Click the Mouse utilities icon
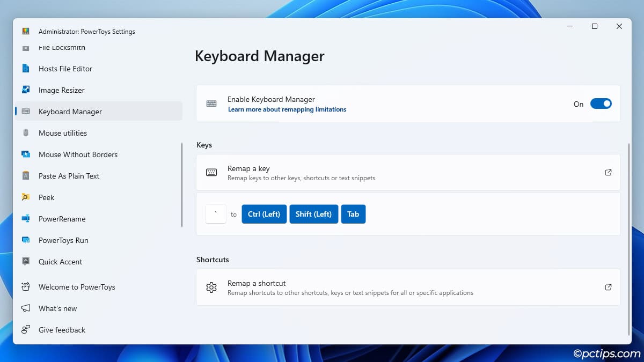Image resolution: width=644 pixels, height=362 pixels. tap(26, 133)
